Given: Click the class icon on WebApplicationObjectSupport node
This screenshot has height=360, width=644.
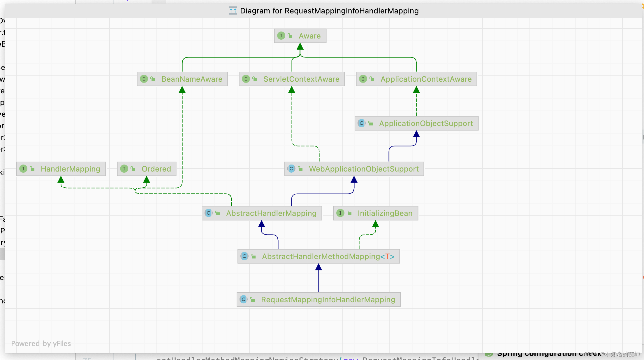Looking at the screenshot, I should click(291, 169).
